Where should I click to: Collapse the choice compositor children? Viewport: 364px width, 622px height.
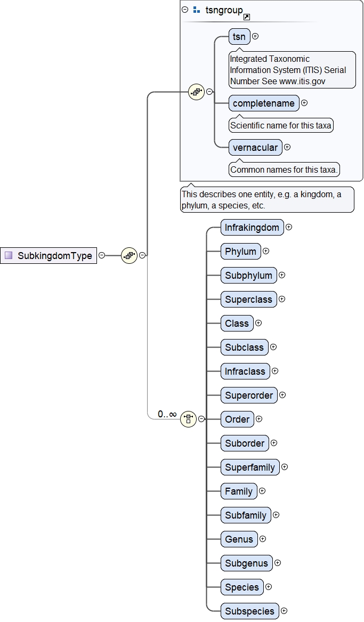[201, 419]
